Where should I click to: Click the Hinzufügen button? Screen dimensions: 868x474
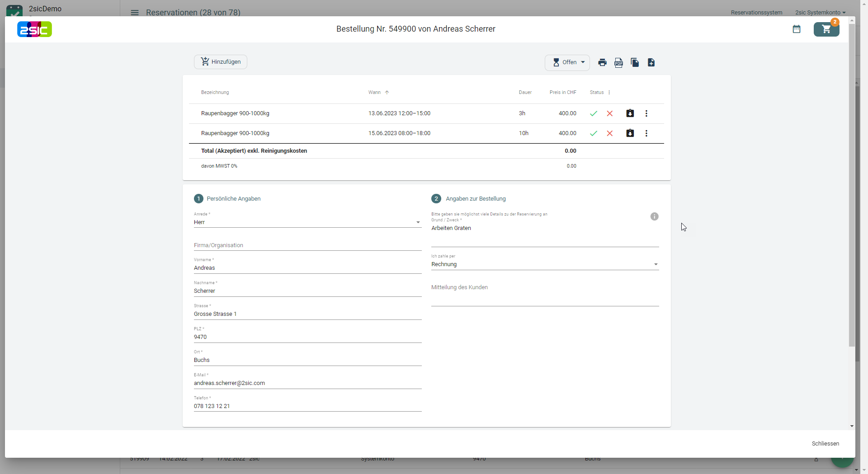(x=221, y=62)
